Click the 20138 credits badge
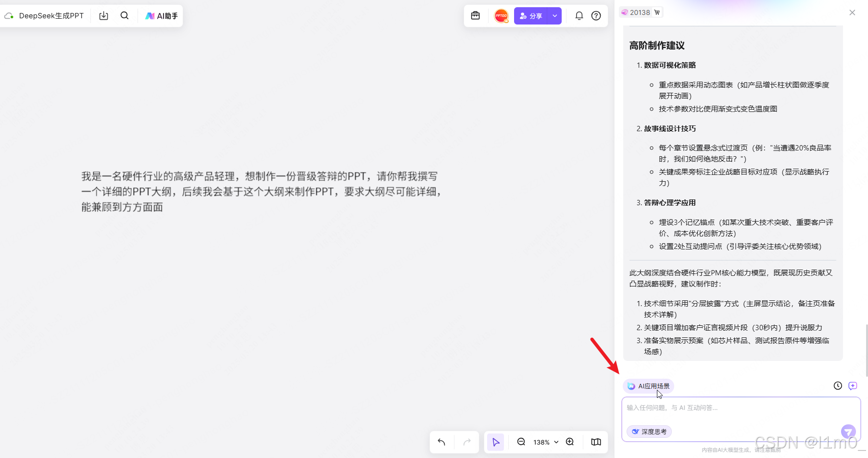 pos(641,12)
